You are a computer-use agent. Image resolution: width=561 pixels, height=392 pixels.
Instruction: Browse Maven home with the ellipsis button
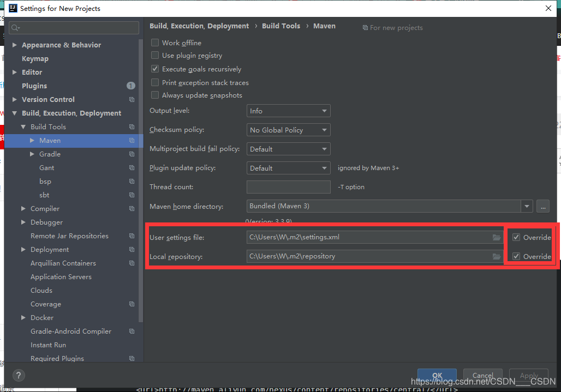click(x=543, y=206)
